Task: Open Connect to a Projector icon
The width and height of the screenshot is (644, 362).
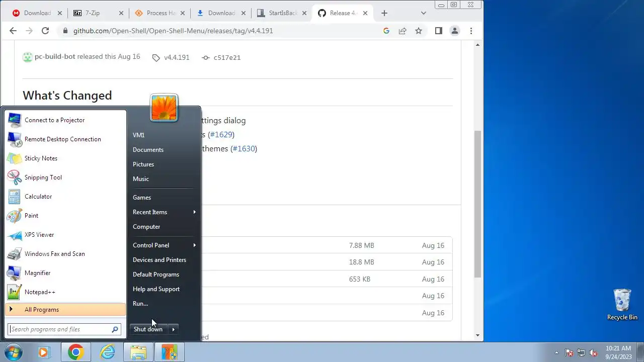Action: coord(15,120)
